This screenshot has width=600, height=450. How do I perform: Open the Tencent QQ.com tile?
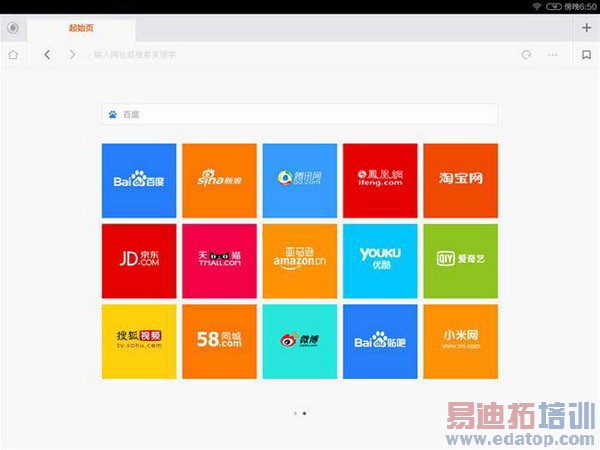pos(300,181)
